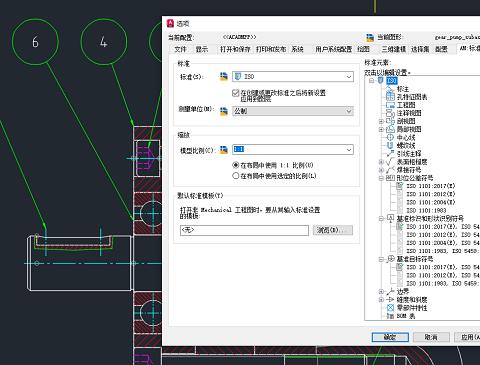Expand the 表面粗糙度 tree node
The height and width of the screenshot is (365, 480).
(381, 162)
